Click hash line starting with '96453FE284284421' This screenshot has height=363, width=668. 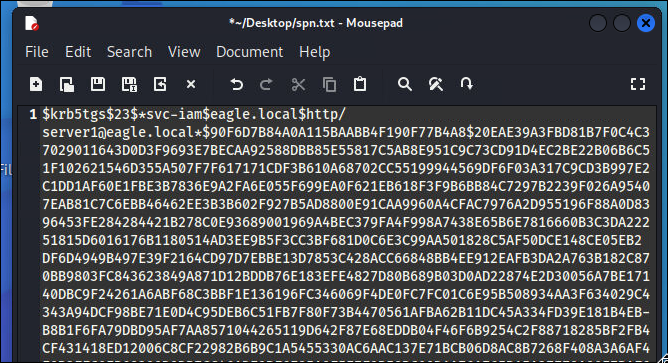(x=346, y=222)
